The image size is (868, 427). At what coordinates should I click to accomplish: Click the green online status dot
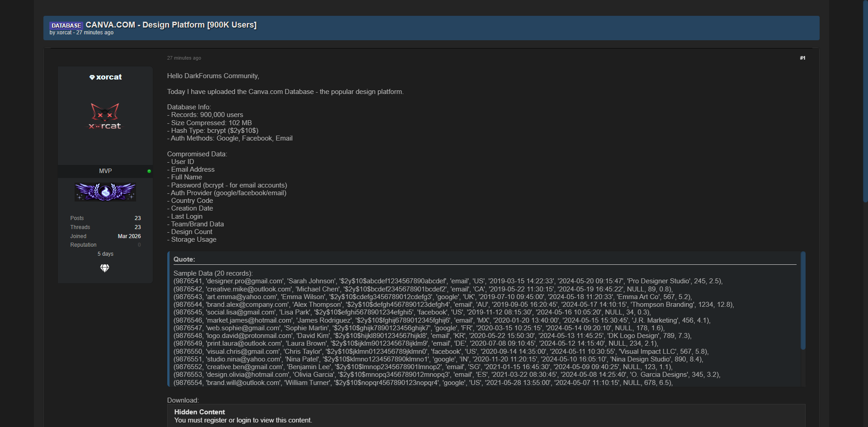(149, 171)
